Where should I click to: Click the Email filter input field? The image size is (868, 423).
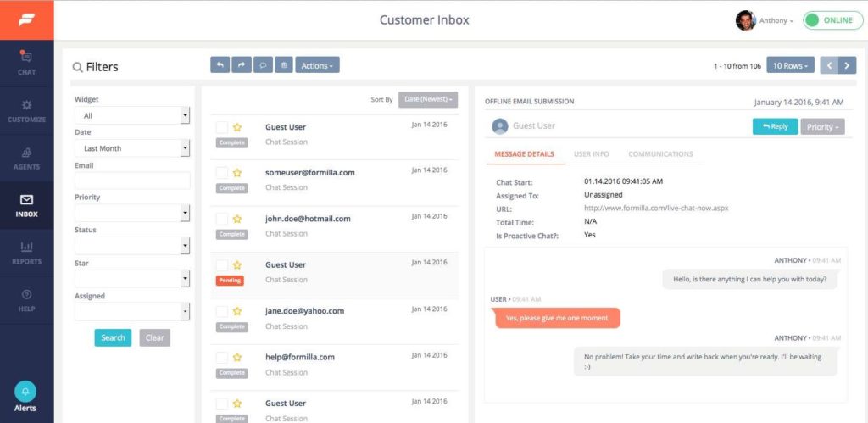132,181
